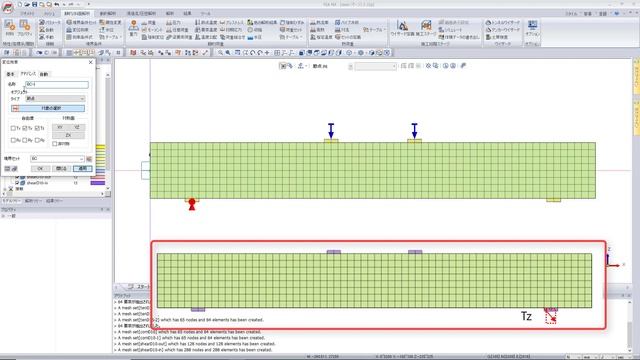Click トンネルウィザード in the ribbon
Viewport: 640px width, 360px height.
pos(503,22)
